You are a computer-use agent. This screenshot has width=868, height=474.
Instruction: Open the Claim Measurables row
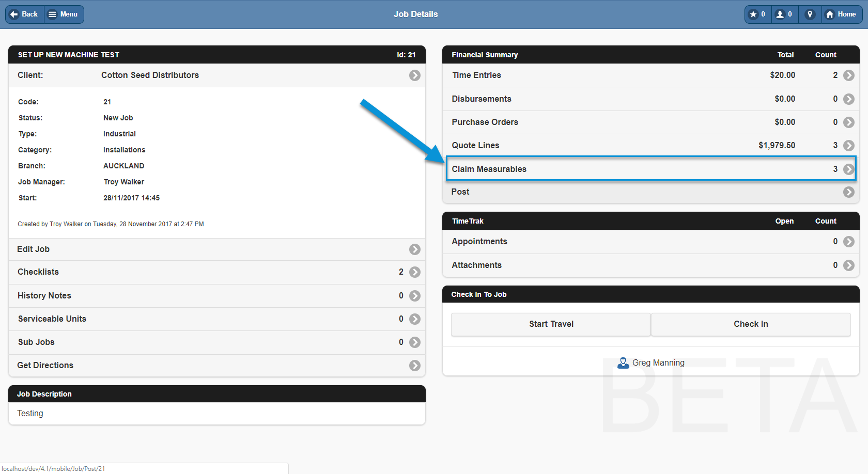(651, 169)
